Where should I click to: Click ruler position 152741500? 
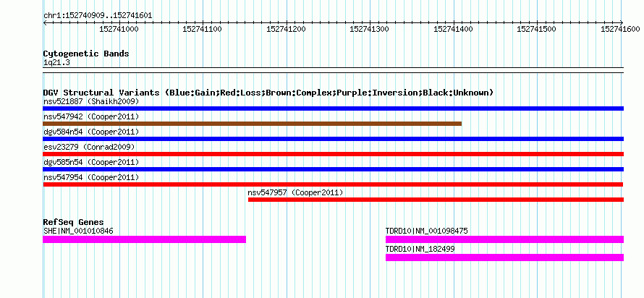tap(537, 29)
